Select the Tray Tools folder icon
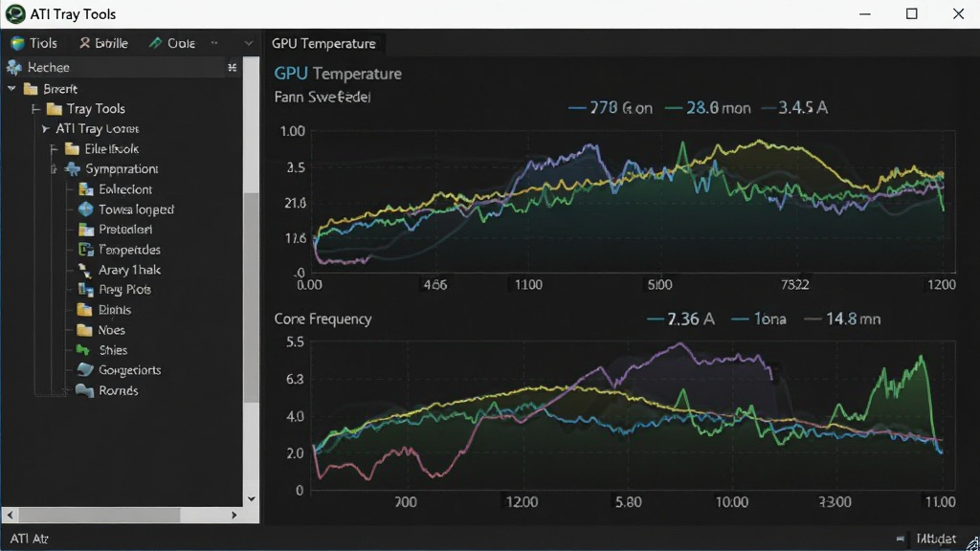The height and width of the screenshot is (551, 980). pyautogui.click(x=55, y=109)
